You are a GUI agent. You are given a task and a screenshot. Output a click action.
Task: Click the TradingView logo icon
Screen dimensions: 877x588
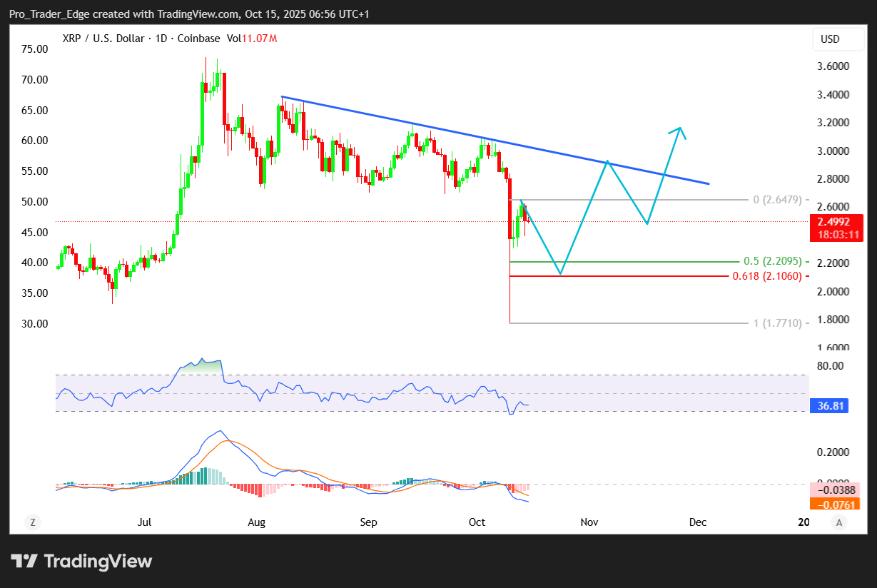[24, 562]
